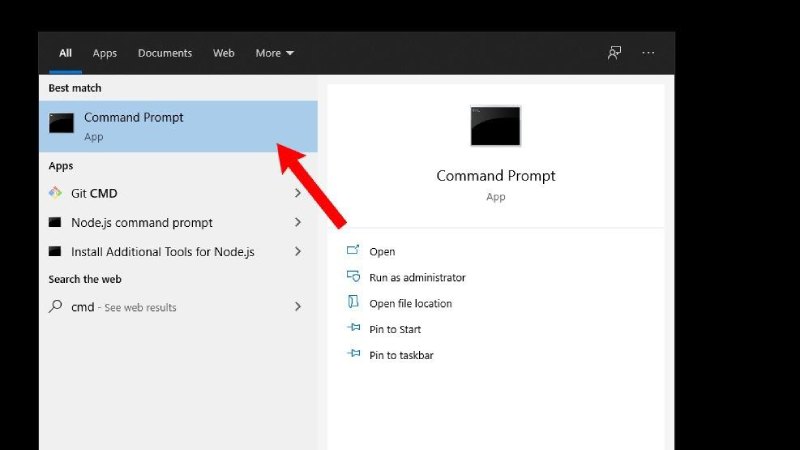Select the Web search tab
Image resolution: width=800 pixels, height=450 pixels.
(223, 53)
